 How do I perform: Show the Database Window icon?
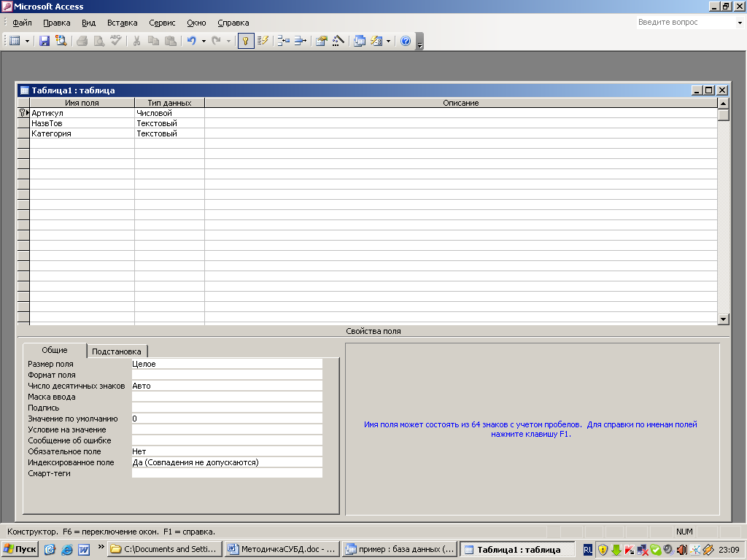[x=360, y=41]
